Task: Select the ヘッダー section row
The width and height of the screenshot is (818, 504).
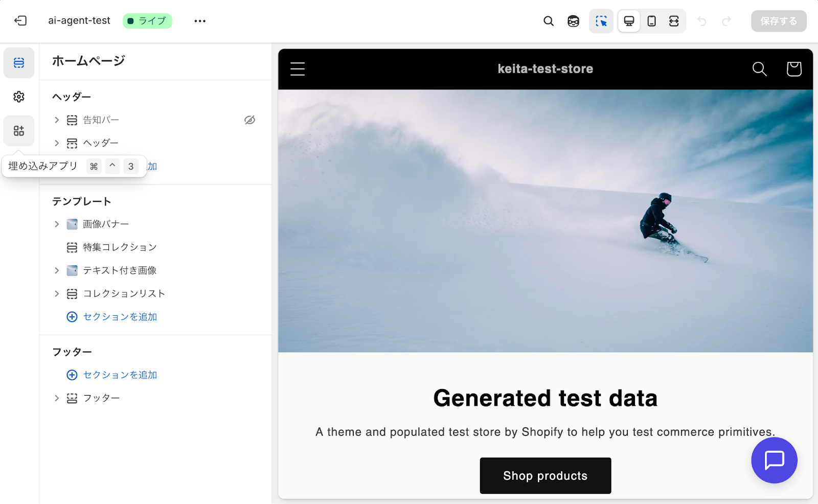Action: click(x=155, y=143)
